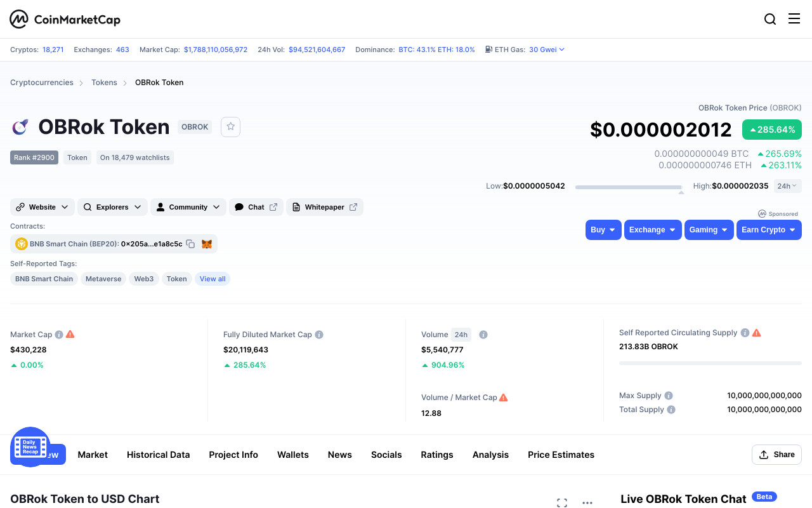The height and width of the screenshot is (508, 812).
Task: Show Circulating Supply info icon
Action: [745, 333]
